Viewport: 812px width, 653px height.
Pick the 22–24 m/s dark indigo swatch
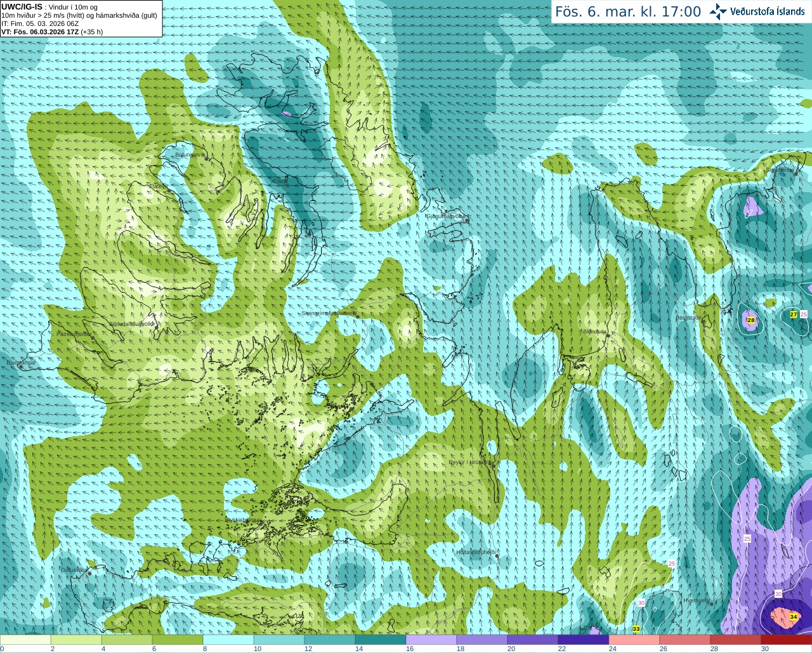tap(584, 640)
